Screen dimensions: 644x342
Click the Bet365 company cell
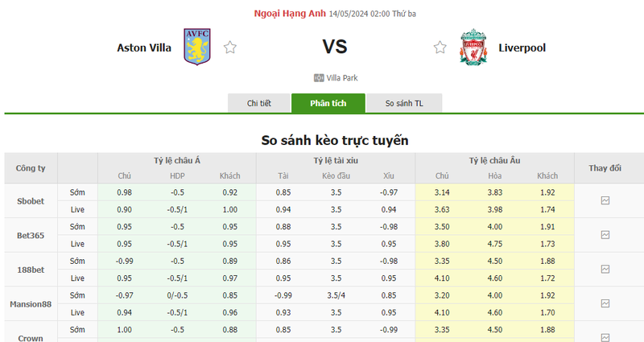click(31, 235)
